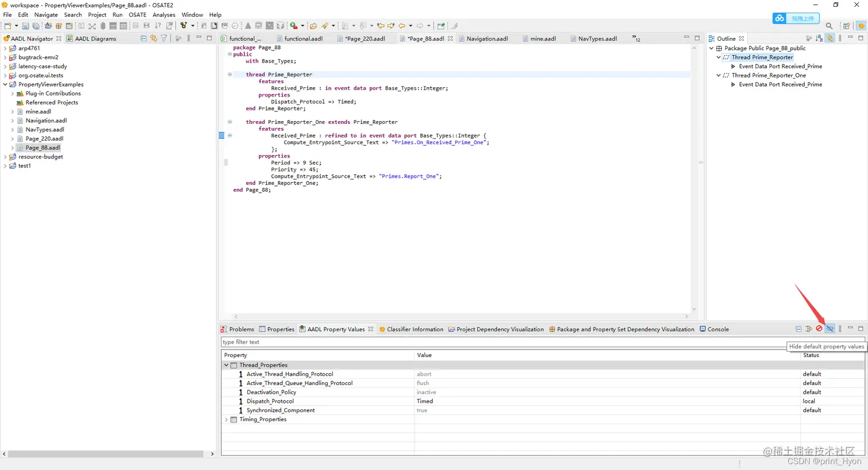Switch to the Problems tab
The width and height of the screenshot is (868, 470).
pos(237,329)
